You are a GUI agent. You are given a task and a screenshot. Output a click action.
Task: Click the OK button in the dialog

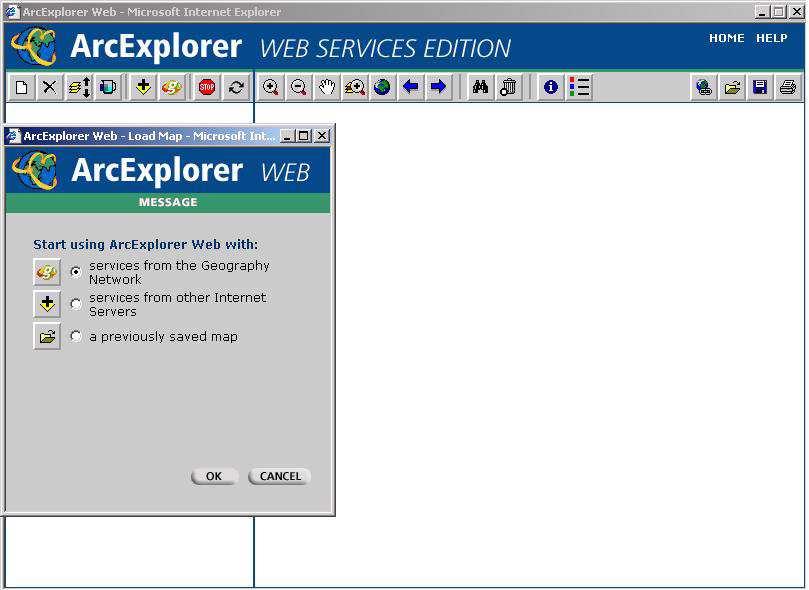[214, 477]
